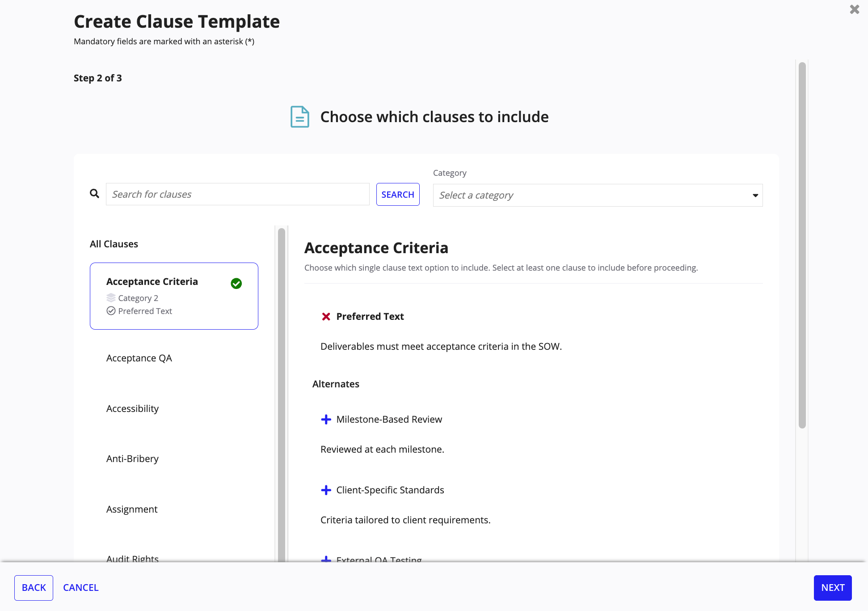Click the Client-Specific Standards title
This screenshot has width=868, height=611.
point(390,490)
